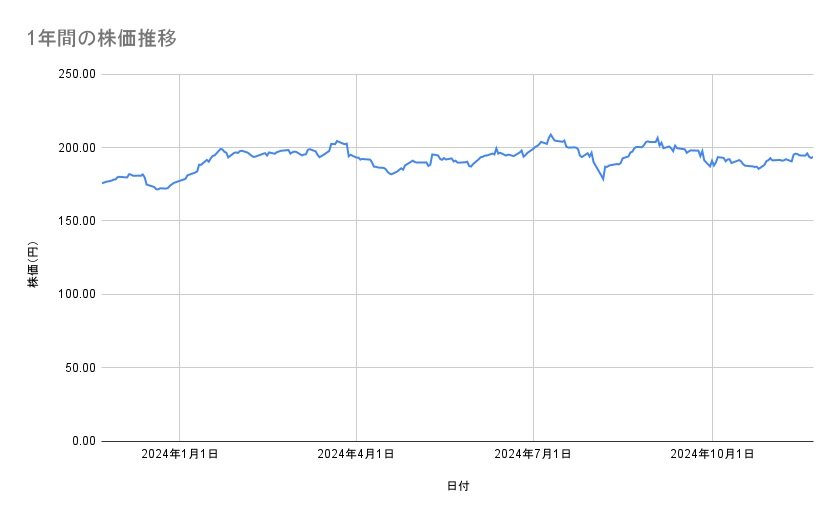This screenshot has width=839, height=519.
Task: Click the 2024年1月1日 x-axis date label
Action: [x=180, y=454]
